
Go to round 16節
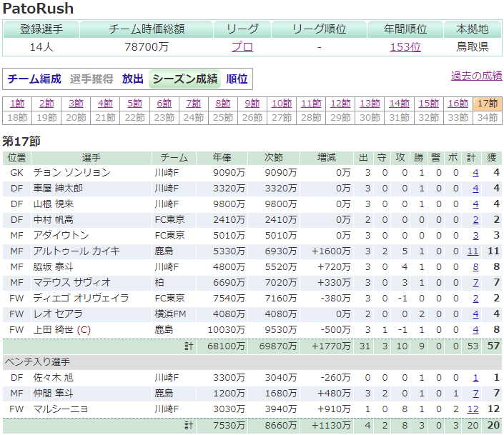point(458,104)
